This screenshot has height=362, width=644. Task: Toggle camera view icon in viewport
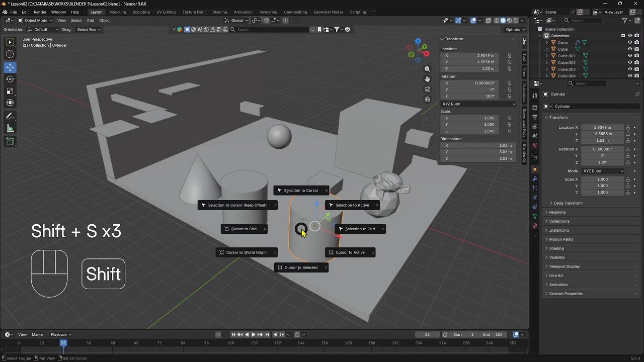click(427, 89)
